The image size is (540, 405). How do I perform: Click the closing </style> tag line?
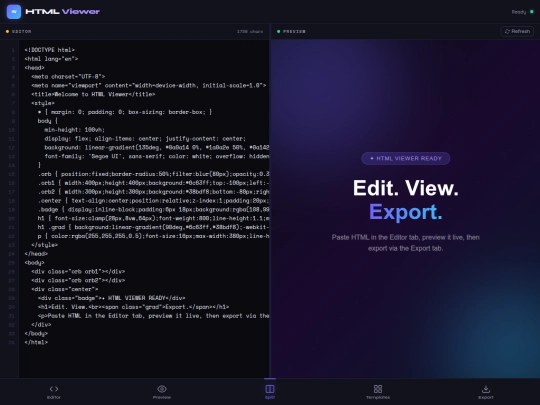click(x=44, y=245)
